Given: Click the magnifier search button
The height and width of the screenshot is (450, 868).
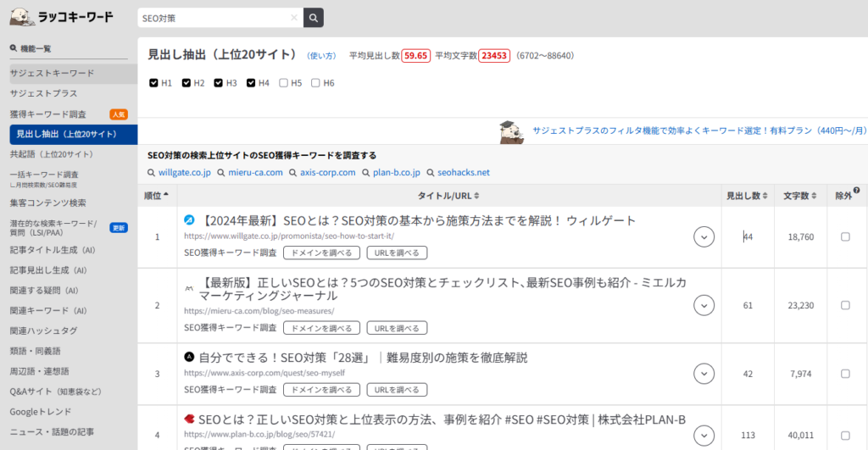Looking at the screenshot, I should click(x=314, y=18).
